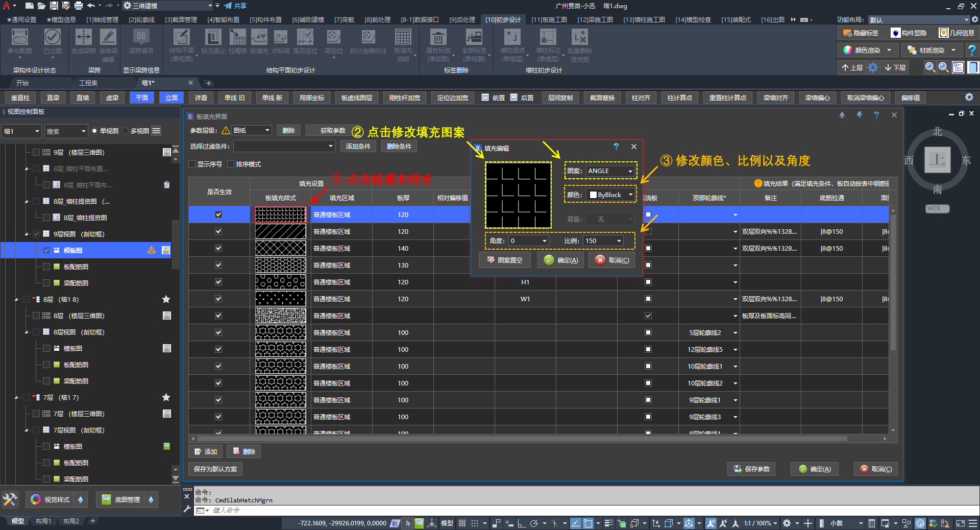Toggle checkbox next to 9层 (楼层三维图)
The image size is (980, 530).
(x=36, y=152)
